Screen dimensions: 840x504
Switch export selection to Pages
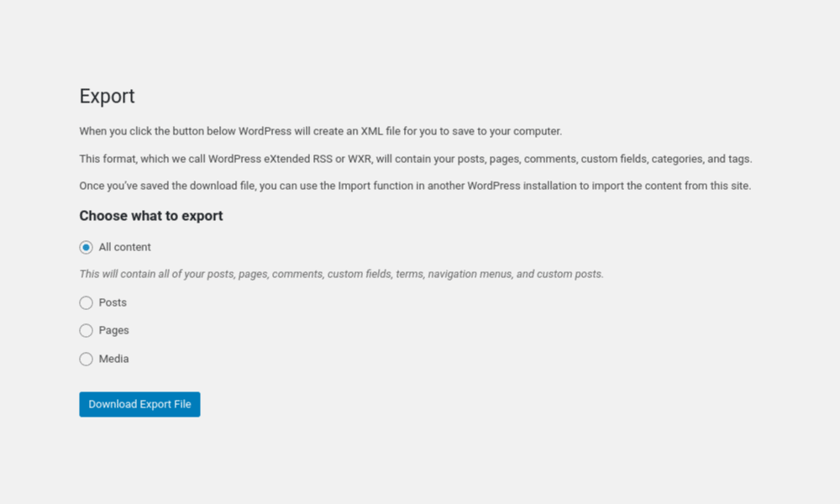click(x=86, y=330)
